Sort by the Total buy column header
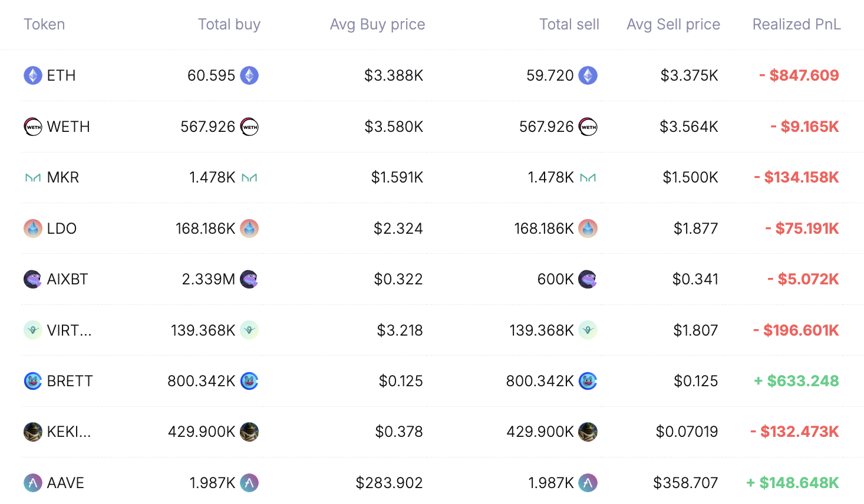 (229, 24)
